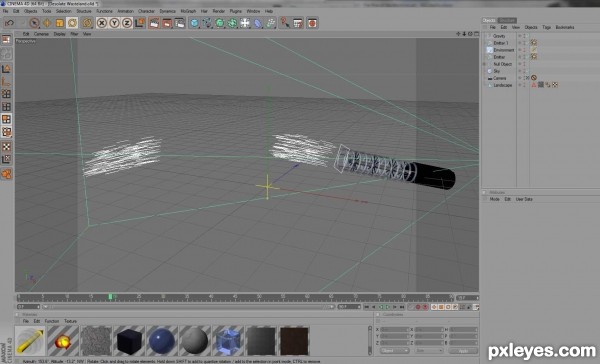This screenshot has width=600, height=364.
Task: Select the Gravity object in the list
Action: pyautogui.click(x=499, y=36)
